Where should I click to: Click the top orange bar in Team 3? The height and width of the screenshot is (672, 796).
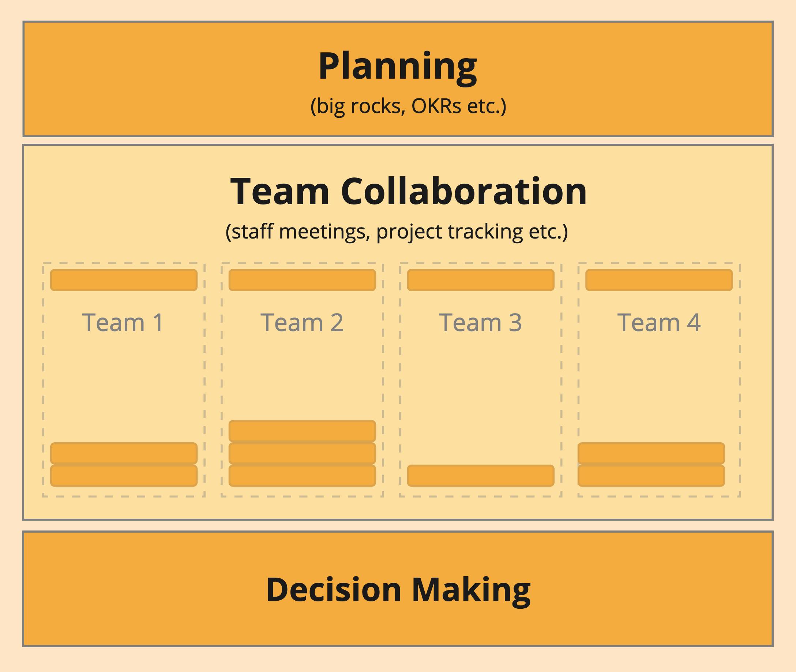tap(481, 280)
